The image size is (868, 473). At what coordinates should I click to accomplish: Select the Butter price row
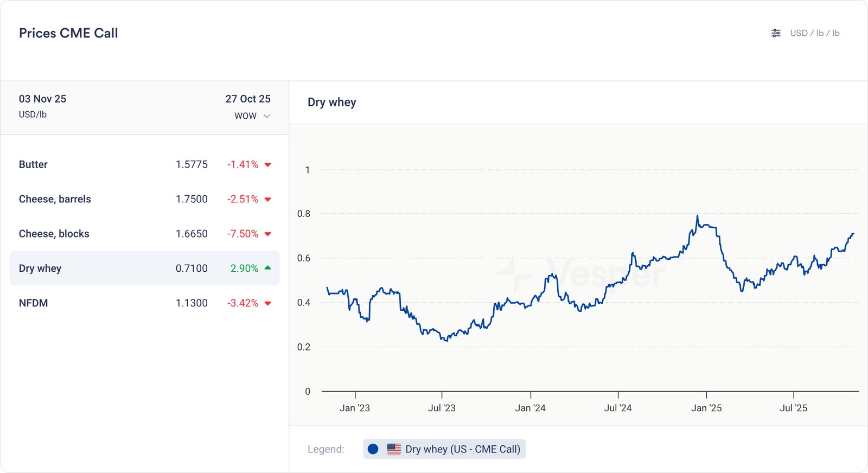(144, 164)
